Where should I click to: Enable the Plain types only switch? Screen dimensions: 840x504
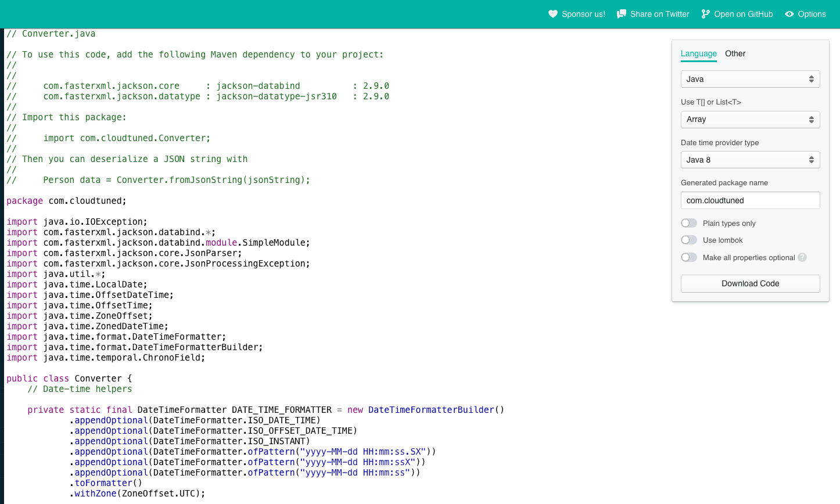click(689, 223)
